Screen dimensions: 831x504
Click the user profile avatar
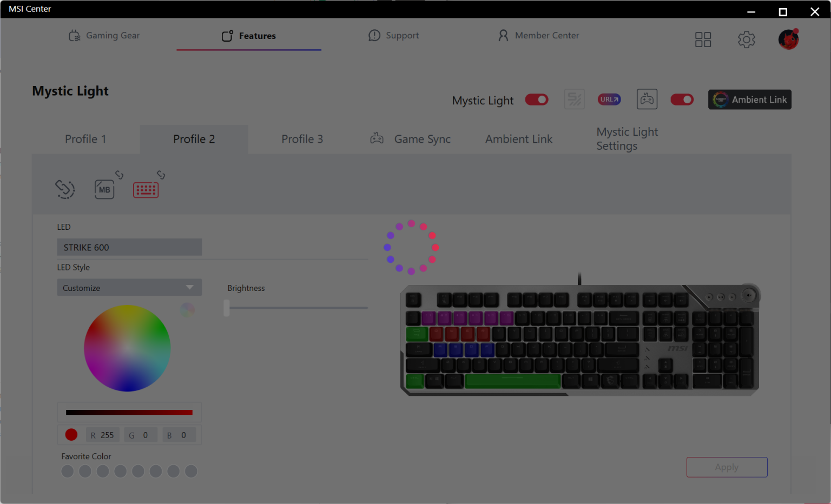pos(788,39)
